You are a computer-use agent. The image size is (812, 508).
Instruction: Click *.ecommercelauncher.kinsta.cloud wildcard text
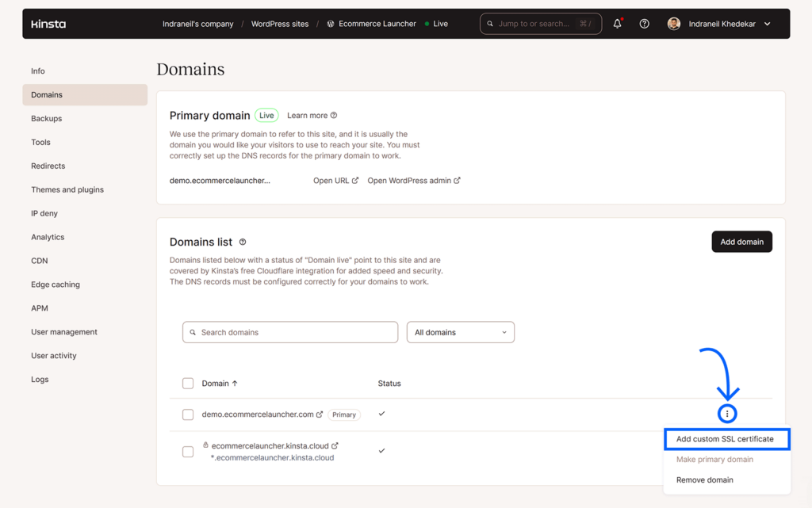(x=272, y=458)
